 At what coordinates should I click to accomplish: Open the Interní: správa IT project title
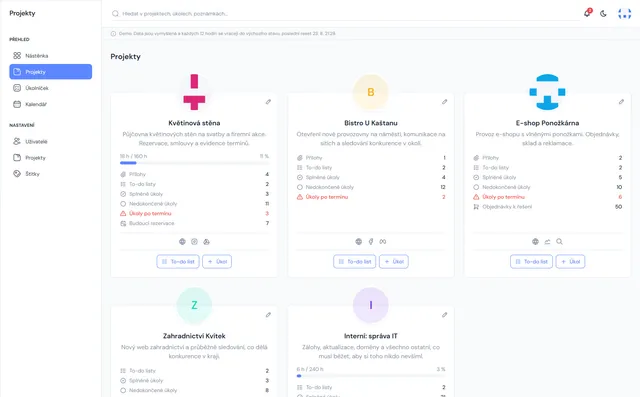pyautogui.click(x=371, y=336)
